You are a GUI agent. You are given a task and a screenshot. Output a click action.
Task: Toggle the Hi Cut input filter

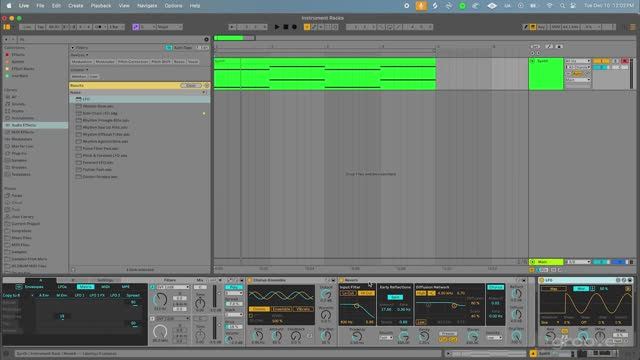coord(366,293)
